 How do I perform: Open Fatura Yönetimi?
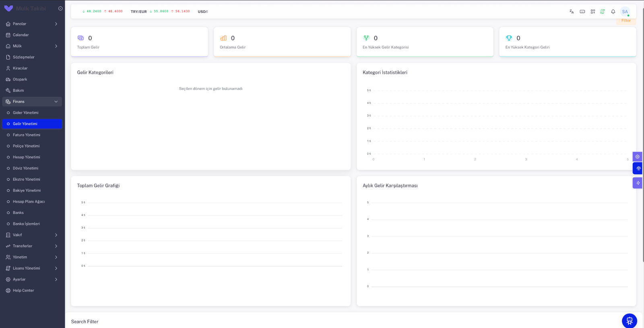point(32,135)
